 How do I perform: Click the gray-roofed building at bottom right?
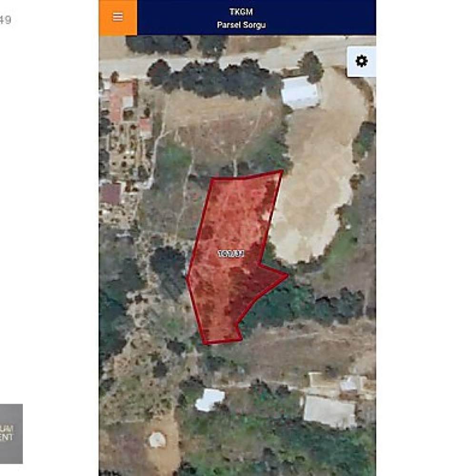point(329,412)
